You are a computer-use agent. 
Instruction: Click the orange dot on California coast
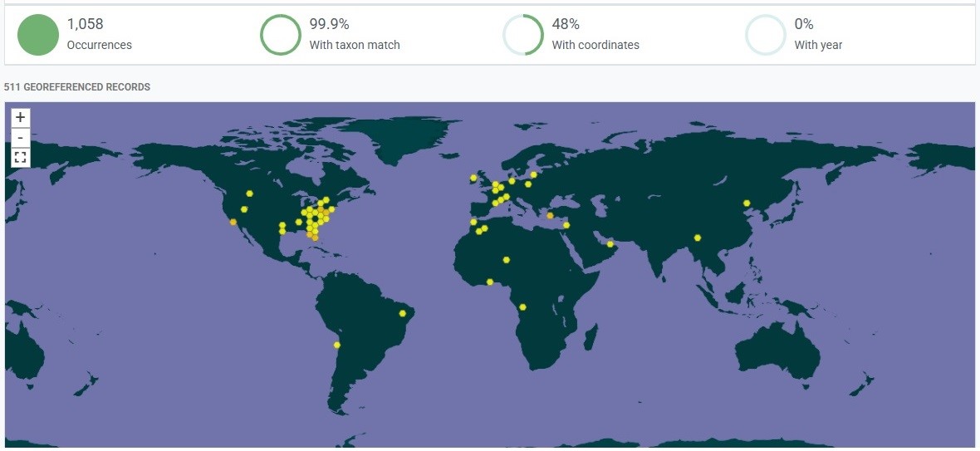pos(233,222)
